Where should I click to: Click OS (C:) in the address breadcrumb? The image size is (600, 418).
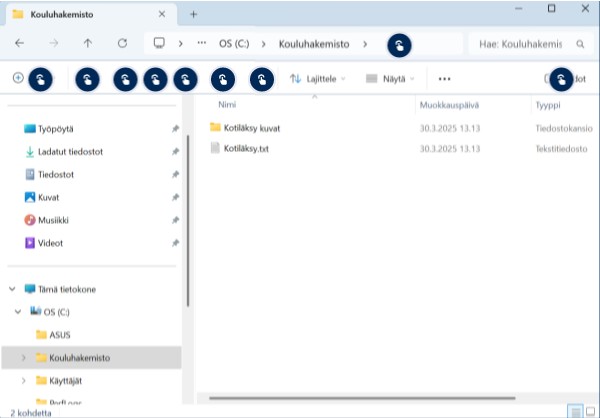[x=234, y=44]
